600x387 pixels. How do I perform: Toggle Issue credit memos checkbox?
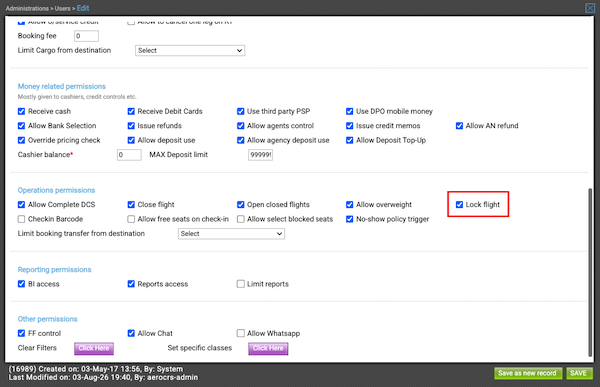[349, 126]
